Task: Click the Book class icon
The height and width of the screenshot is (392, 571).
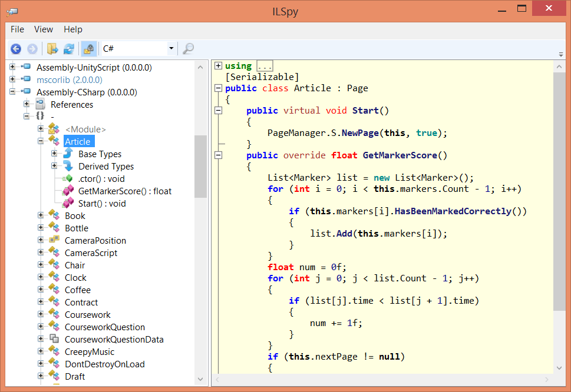Action: click(x=54, y=215)
